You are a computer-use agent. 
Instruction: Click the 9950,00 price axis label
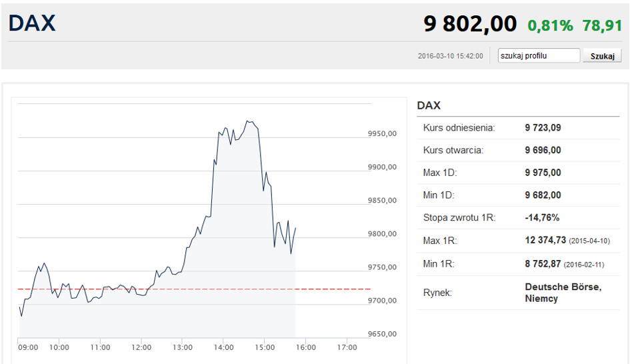(382, 134)
